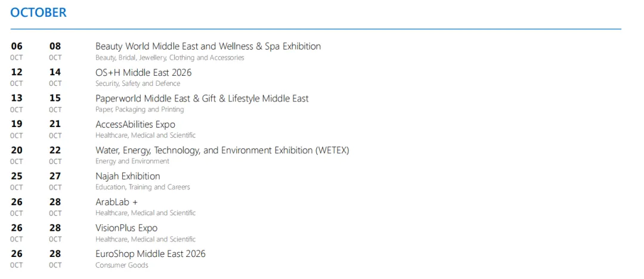
Task: Open Beauty World Middle East event link
Action: [x=208, y=46]
